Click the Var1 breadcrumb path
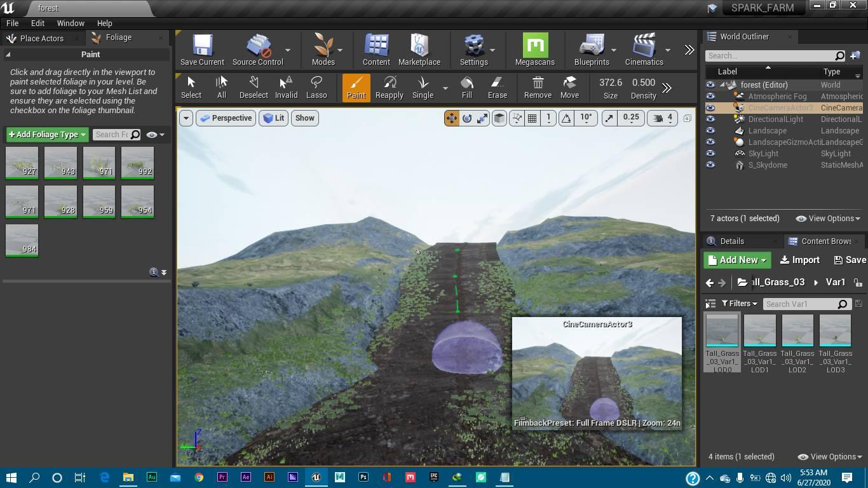This screenshot has height=488, width=868. coord(835,282)
